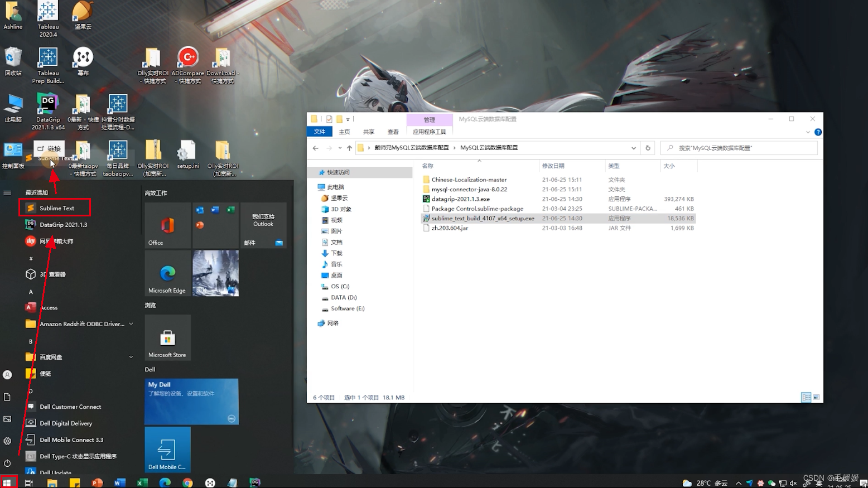Open Settings gear in Start menu sidebar
Screen dimensions: 868x488
pos(7,441)
